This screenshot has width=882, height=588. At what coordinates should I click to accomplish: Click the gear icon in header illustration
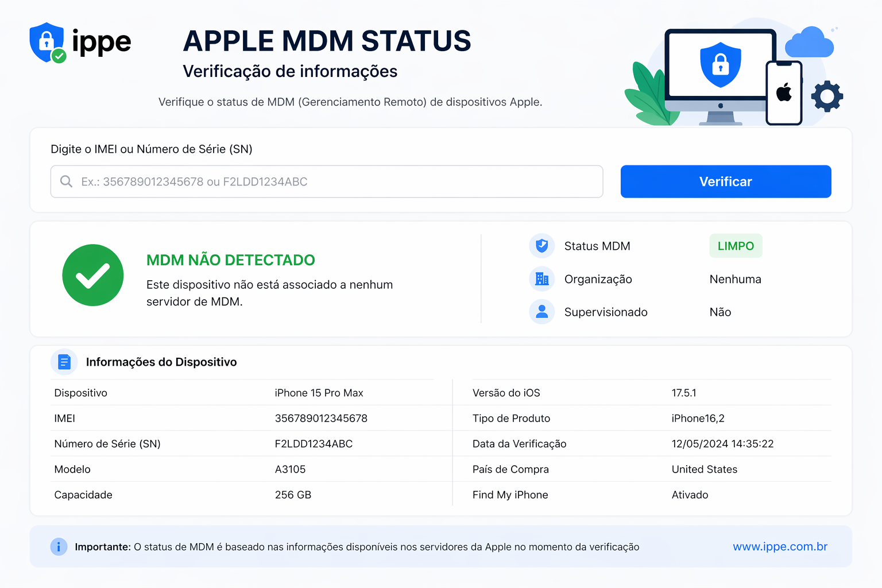[827, 96]
